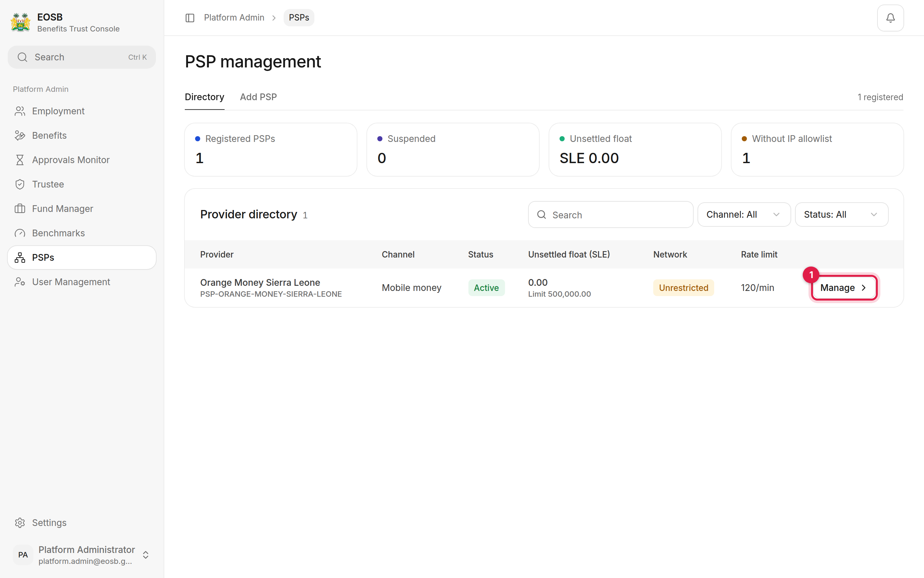
Task: Click the Benchmarks gauge icon
Action: point(20,233)
